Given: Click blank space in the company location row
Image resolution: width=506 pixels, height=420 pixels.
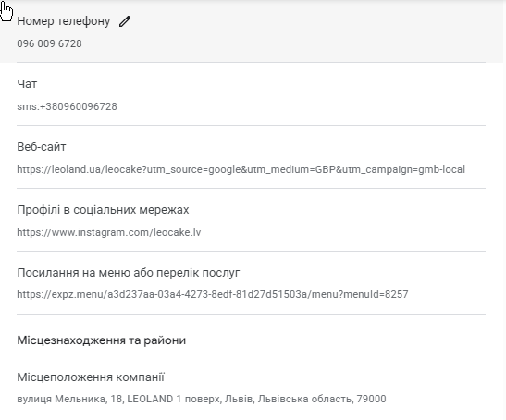Looking at the screenshot, I should pyautogui.click(x=323, y=377).
